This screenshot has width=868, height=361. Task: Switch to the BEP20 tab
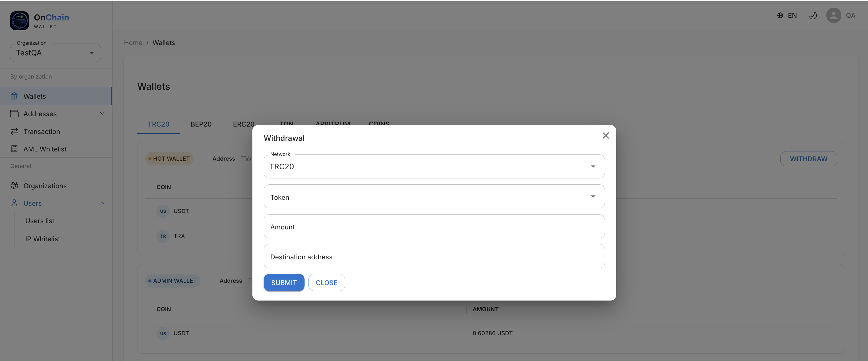pos(201,124)
